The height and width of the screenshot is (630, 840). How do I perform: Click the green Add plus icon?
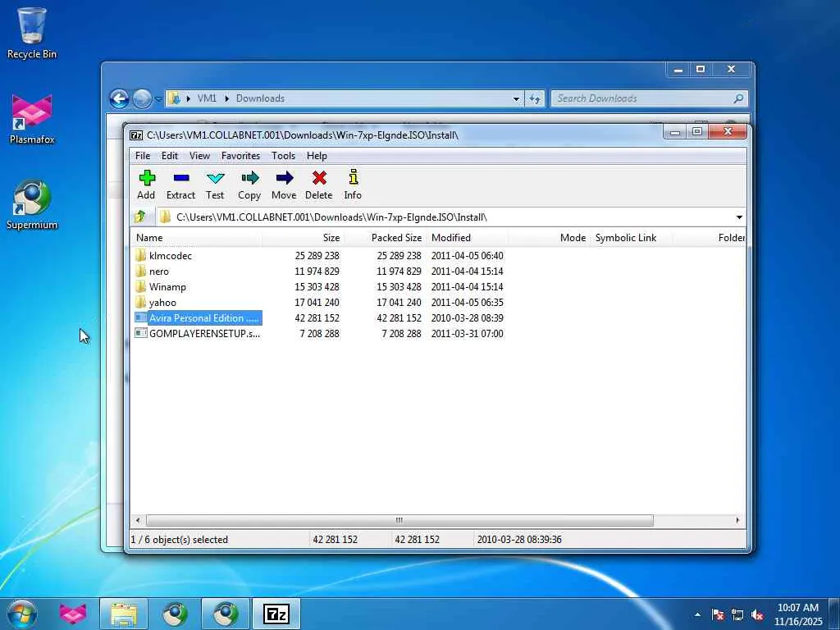147,178
